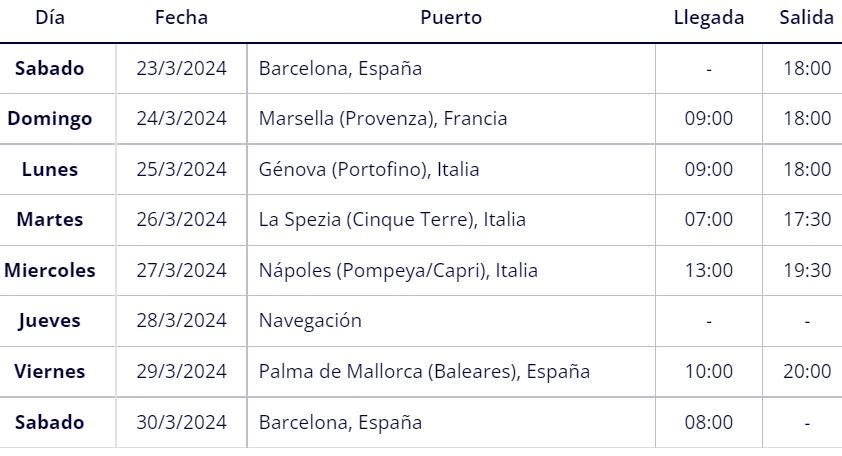The width and height of the screenshot is (842, 456).
Task: Select the Viernes day cell
Action: pyautogui.click(x=50, y=372)
